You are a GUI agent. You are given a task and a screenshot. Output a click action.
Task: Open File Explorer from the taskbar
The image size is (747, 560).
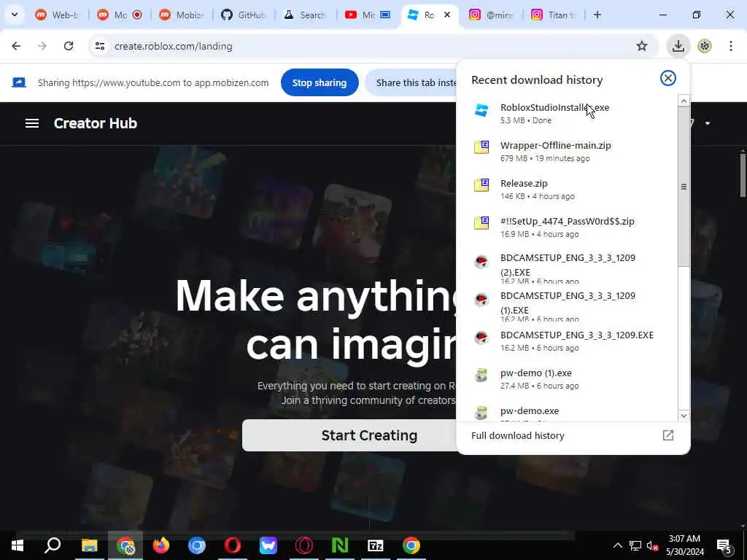coord(89,545)
